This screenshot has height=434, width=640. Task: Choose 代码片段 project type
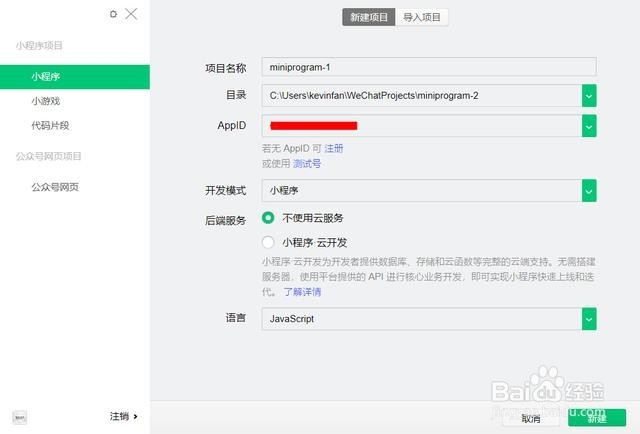click(x=50, y=125)
